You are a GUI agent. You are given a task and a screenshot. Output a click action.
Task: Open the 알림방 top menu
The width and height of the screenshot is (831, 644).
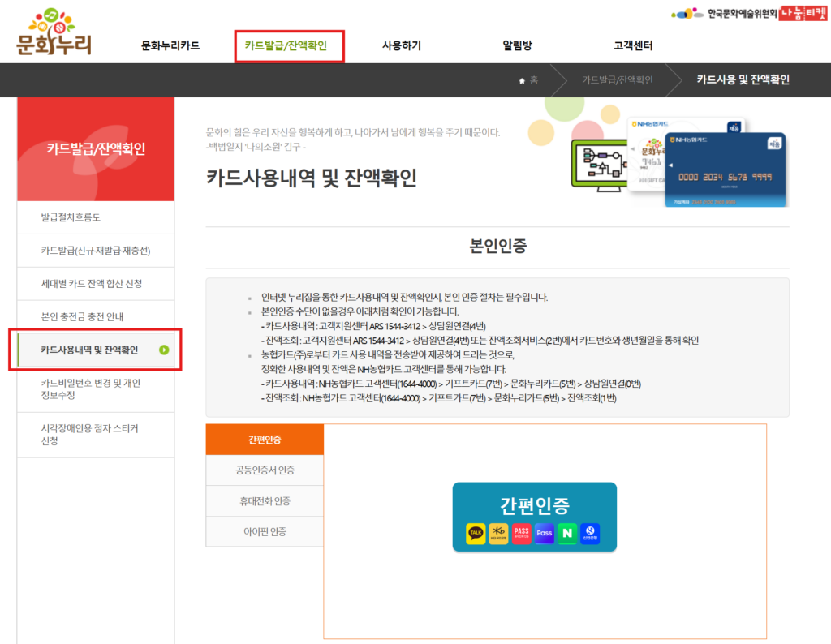click(517, 45)
